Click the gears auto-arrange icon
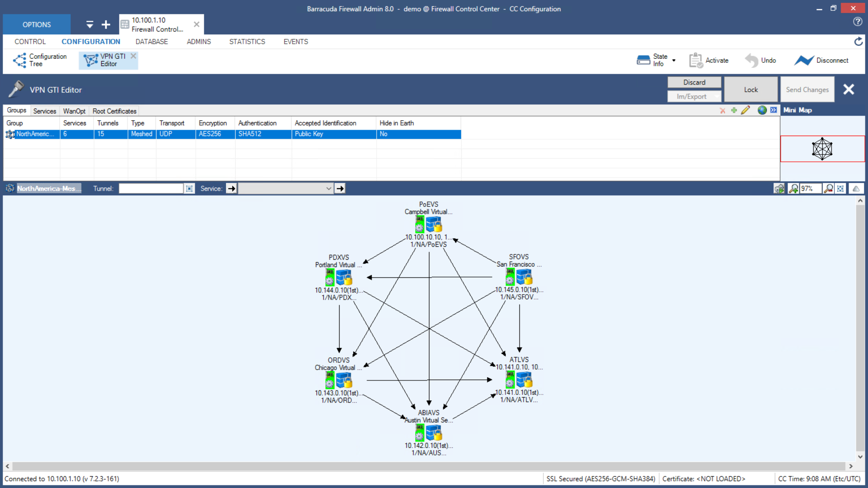This screenshot has height=488, width=868. 779,188
